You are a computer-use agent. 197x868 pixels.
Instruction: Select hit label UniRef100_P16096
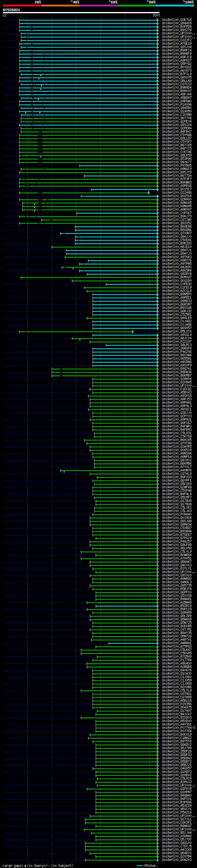(177, 104)
